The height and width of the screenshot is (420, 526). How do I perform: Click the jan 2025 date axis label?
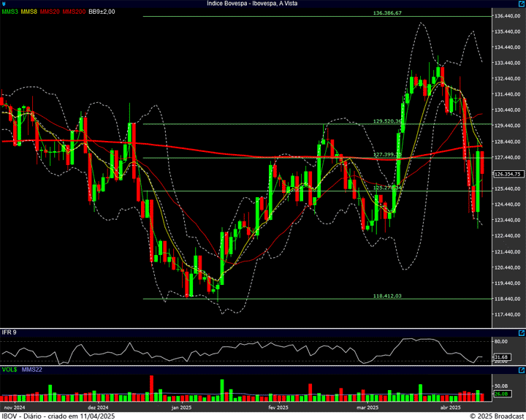tap(181, 407)
